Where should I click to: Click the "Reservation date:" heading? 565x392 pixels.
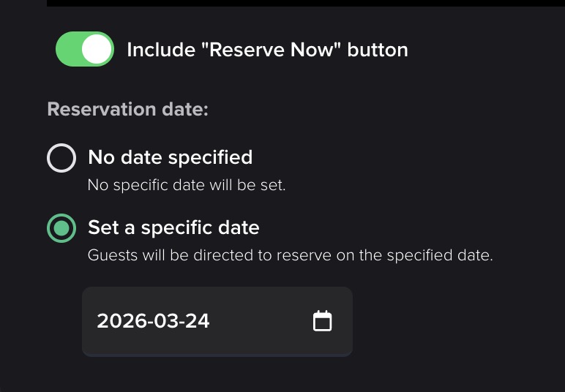127,110
